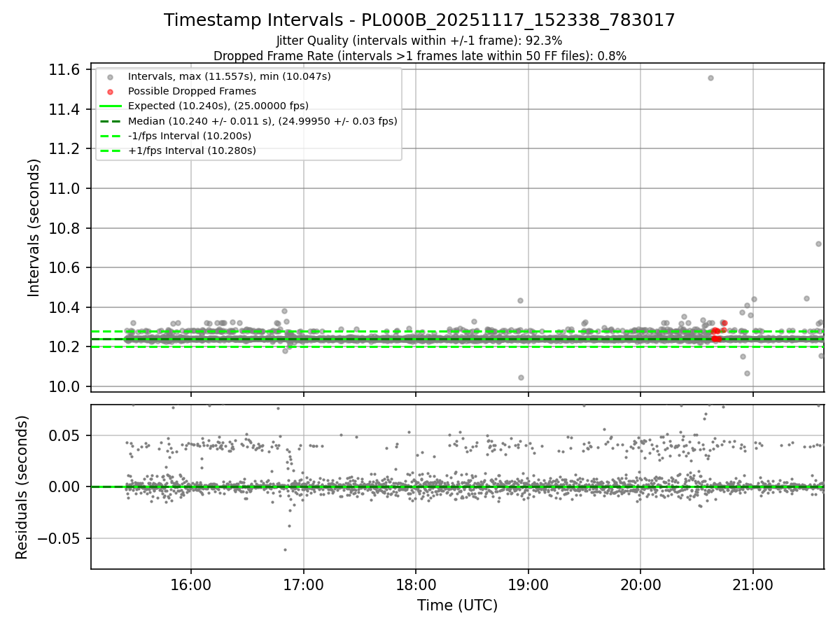840x630 pixels.
Task: Click the 10.6 y-axis tick label
Action: point(66,267)
